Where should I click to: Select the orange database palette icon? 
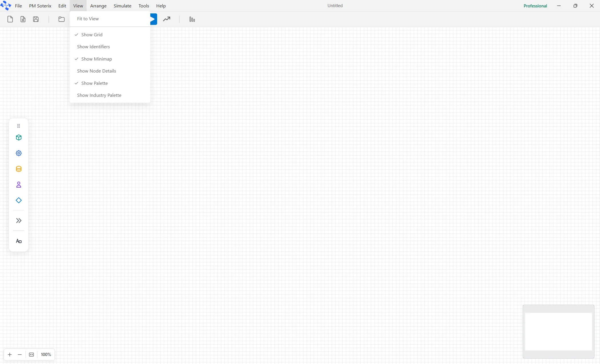pyautogui.click(x=19, y=169)
